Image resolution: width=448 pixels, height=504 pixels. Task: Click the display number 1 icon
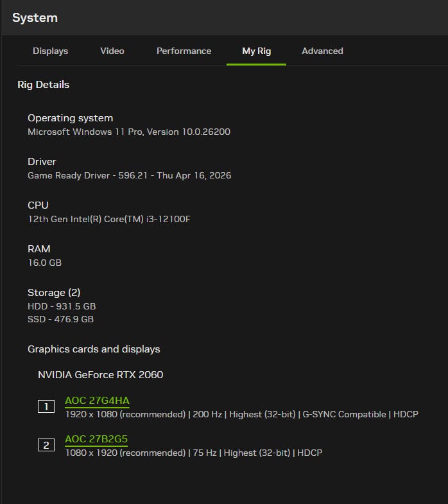pyautogui.click(x=46, y=406)
